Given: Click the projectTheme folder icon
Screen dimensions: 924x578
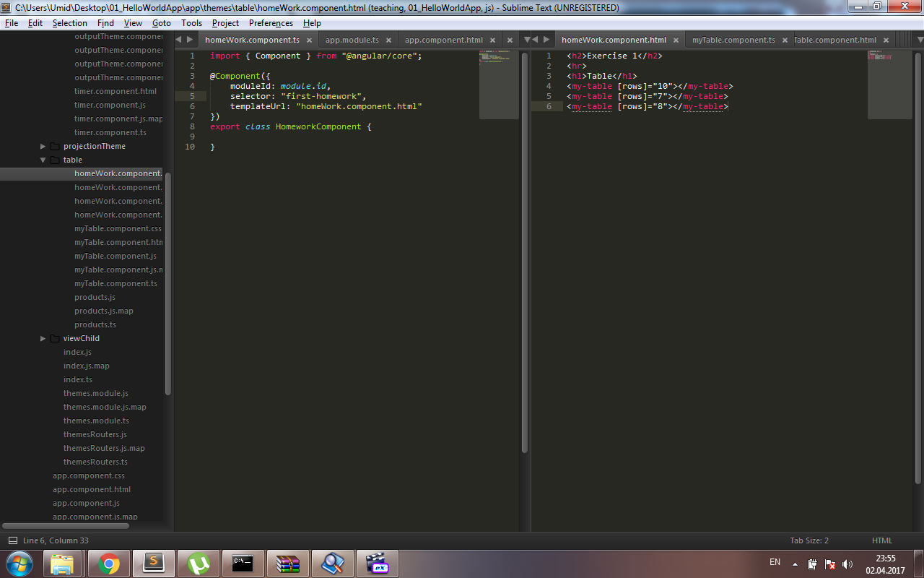Looking at the screenshot, I should click(x=55, y=146).
